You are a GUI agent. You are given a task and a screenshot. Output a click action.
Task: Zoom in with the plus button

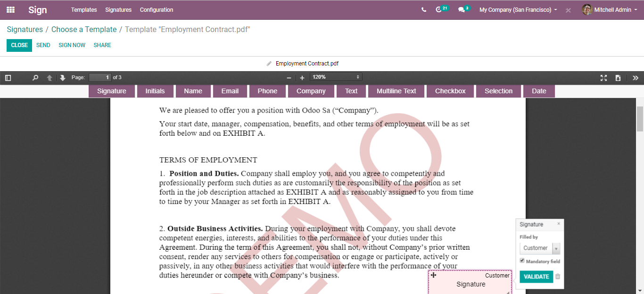pos(302,78)
